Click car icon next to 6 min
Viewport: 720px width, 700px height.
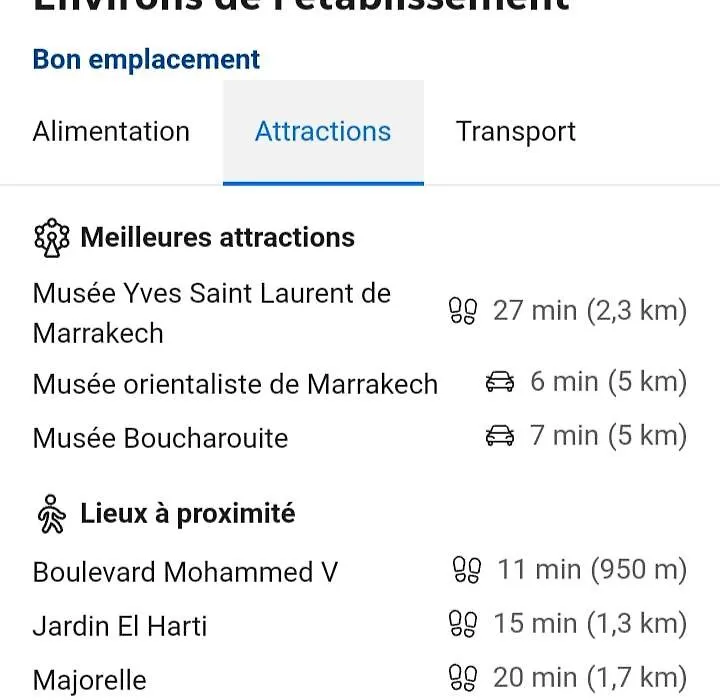(x=500, y=381)
